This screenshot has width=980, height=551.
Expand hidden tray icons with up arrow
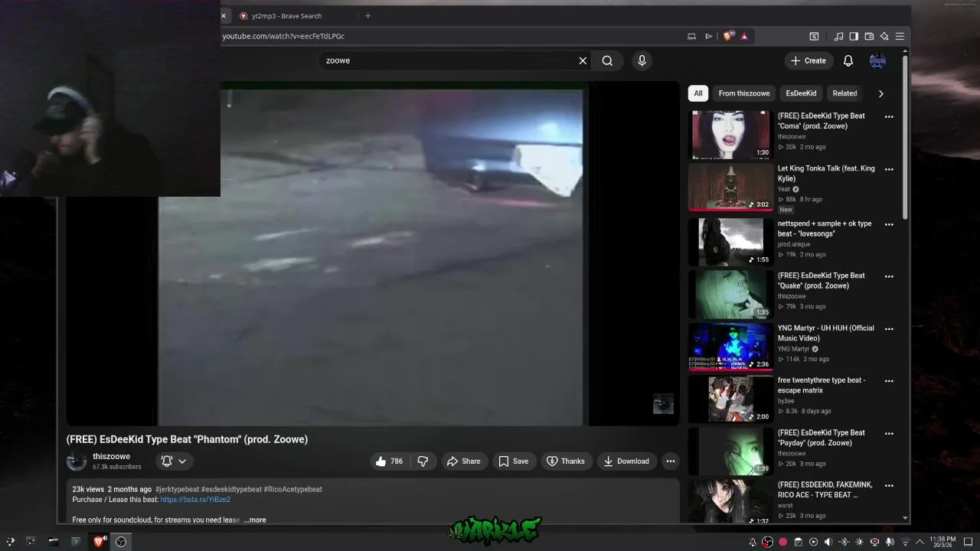pos(920,543)
